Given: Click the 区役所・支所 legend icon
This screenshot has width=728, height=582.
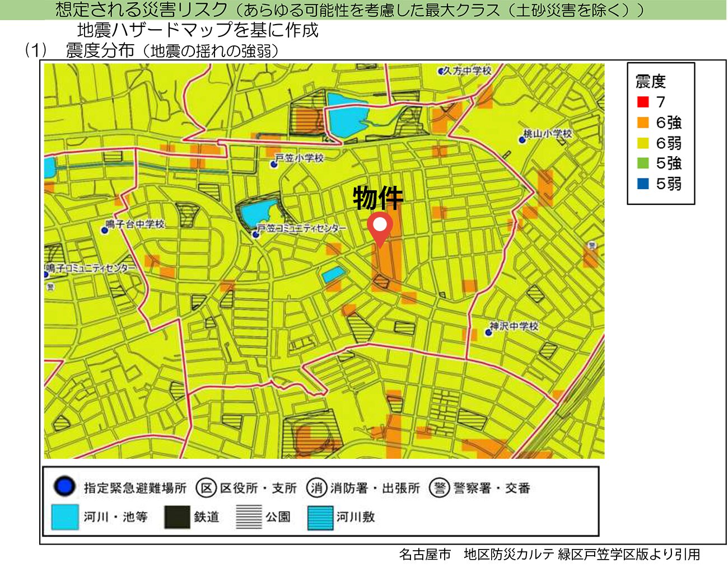Looking at the screenshot, I should pos(206,488).
